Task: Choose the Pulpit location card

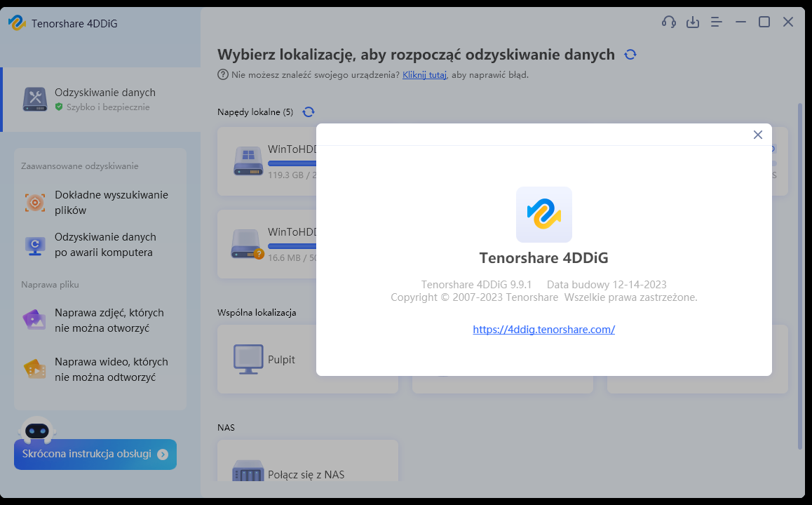Action: pyautogui.click(x=308, y=359)
